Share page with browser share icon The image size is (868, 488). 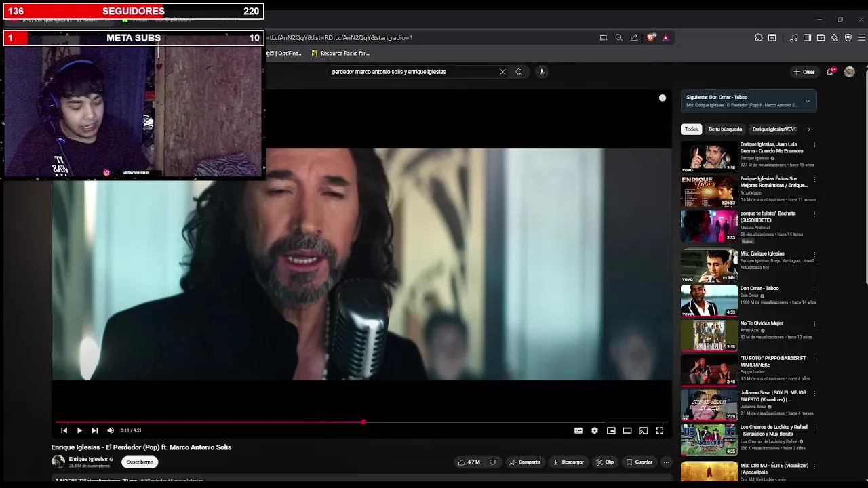coord(634,38)
